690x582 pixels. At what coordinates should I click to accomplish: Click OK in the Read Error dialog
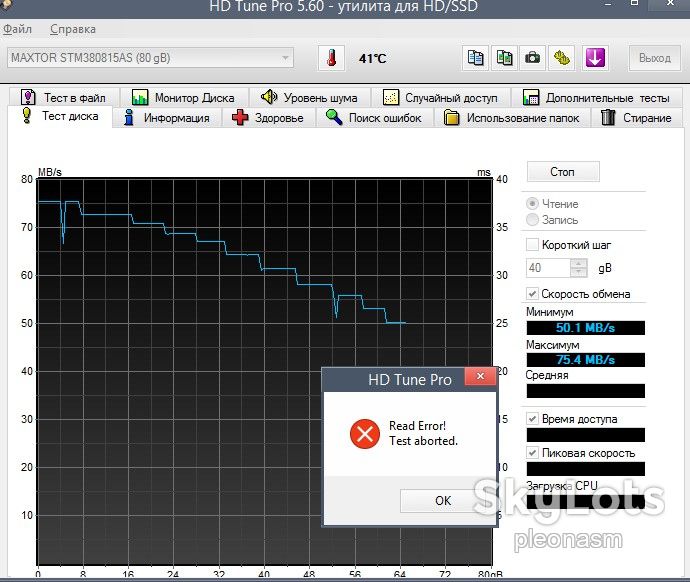pyautogui.click(x=443, y=501)
